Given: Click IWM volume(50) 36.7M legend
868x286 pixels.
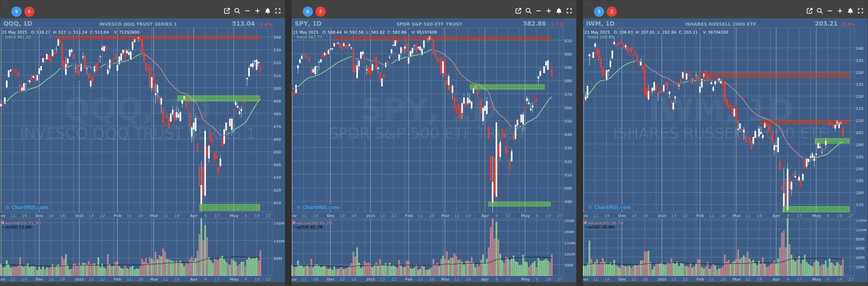Looking at the screenshot, I should [604, 223].
